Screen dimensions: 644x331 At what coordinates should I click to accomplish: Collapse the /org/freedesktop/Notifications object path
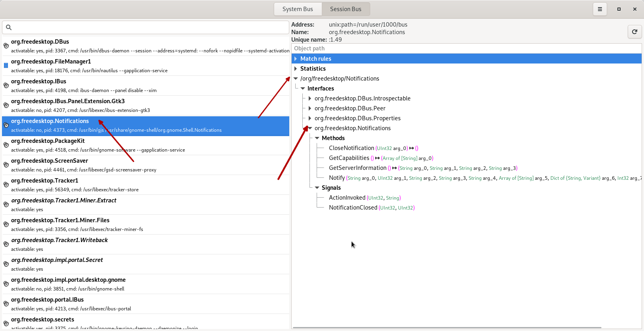tap(296, 79)
